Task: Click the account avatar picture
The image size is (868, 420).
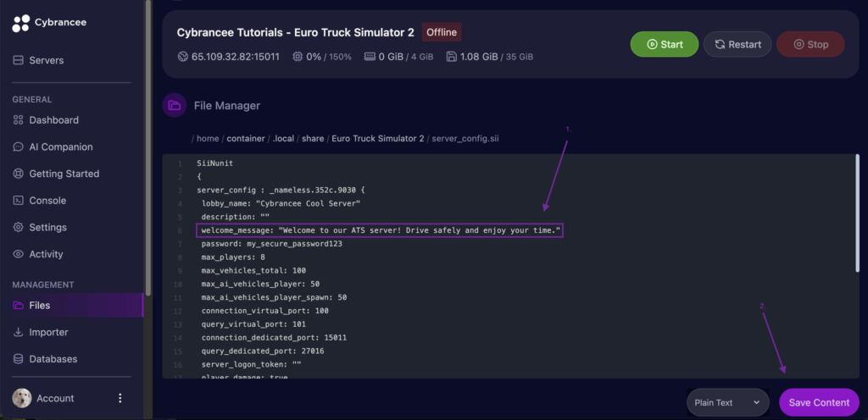Action: click(x=22, y=398)
